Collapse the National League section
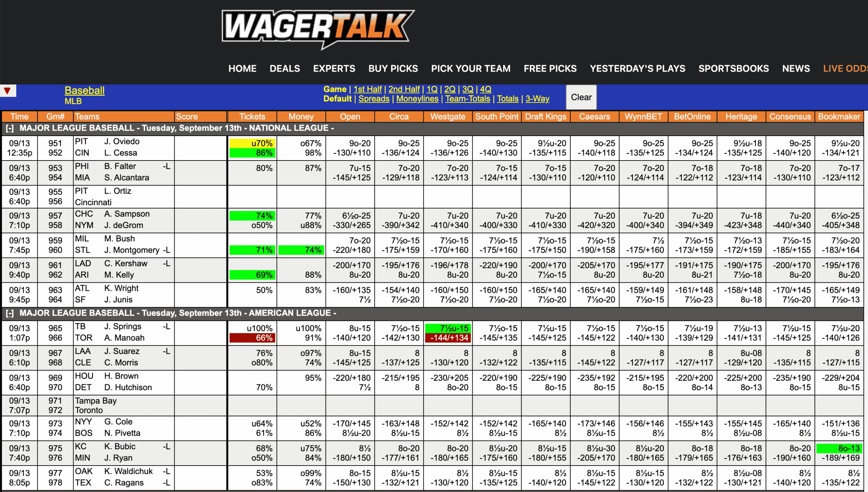This screenshot has width=868, height=492. (10, 129)
